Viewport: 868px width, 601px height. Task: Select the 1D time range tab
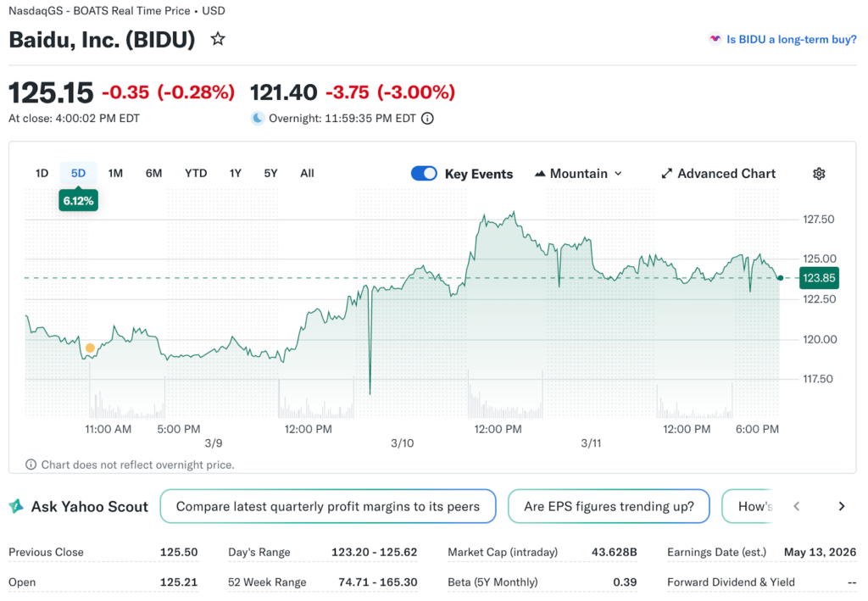click(42, 174)
